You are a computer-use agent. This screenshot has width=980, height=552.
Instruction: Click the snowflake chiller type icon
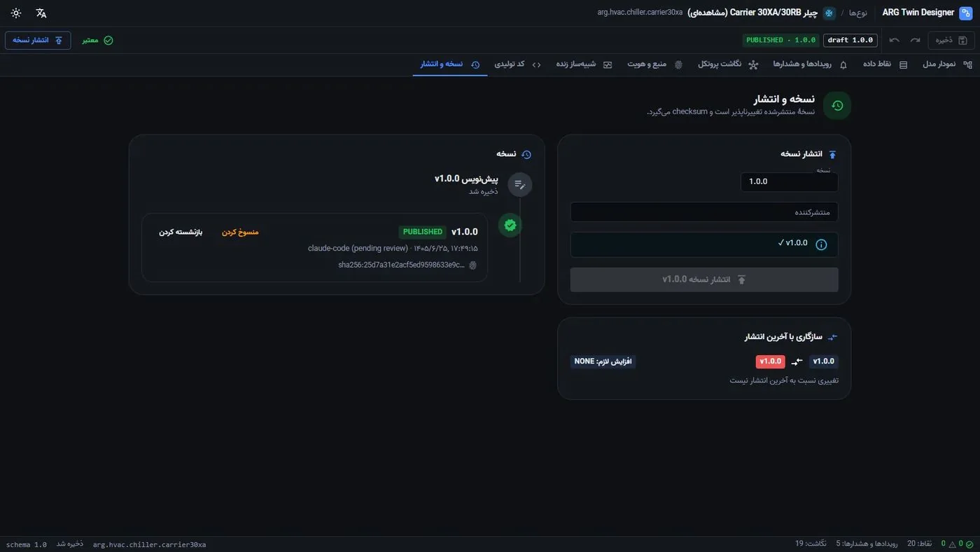point(829,13)
